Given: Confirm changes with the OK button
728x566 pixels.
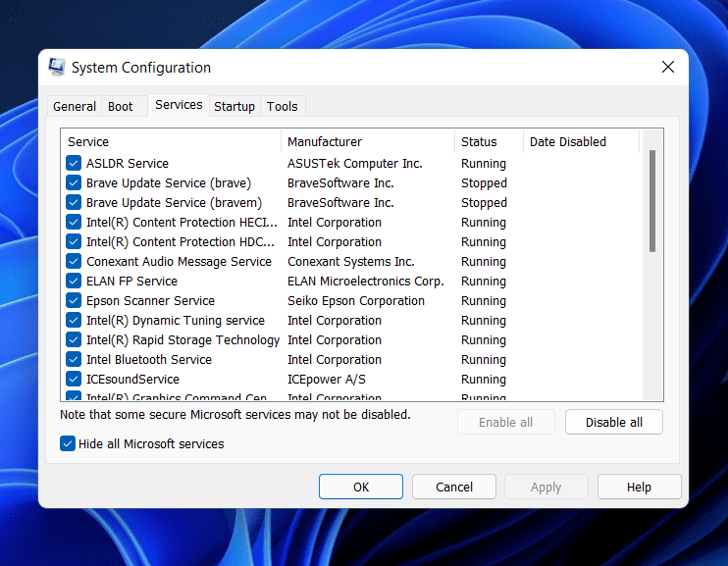Looking at the screenshot, I should (x=361, y=487).
